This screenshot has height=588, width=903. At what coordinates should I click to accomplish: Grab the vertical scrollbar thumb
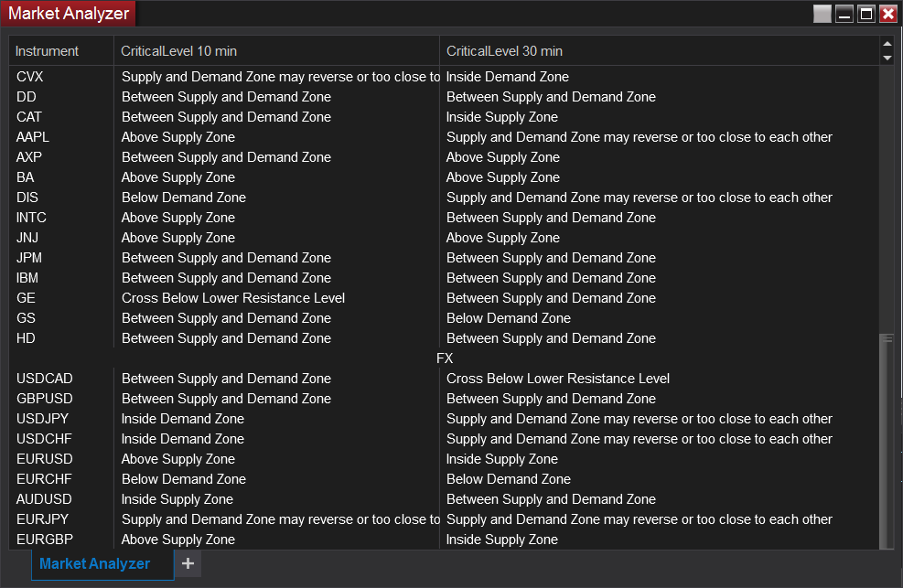tap(887, 441)
